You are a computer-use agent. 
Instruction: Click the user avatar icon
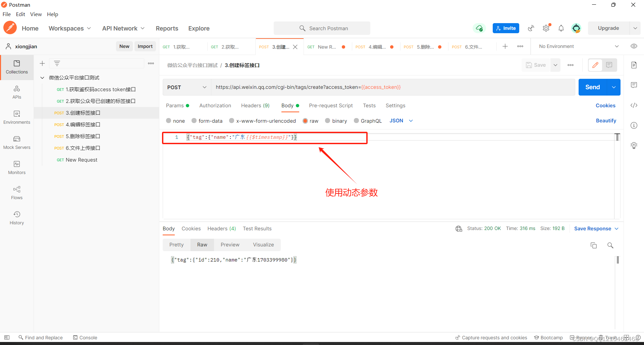tap(576, 28)
